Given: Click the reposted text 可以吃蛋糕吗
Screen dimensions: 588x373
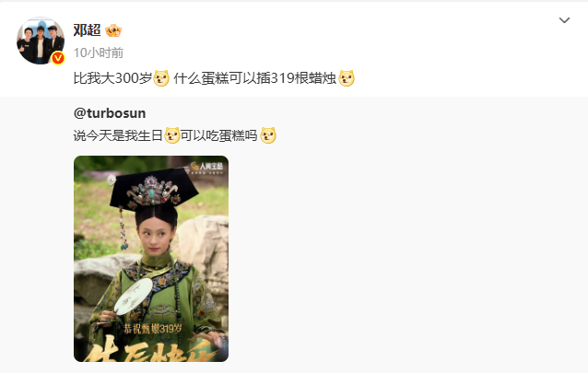Looking at the screenshot, I should coord(219,135).
